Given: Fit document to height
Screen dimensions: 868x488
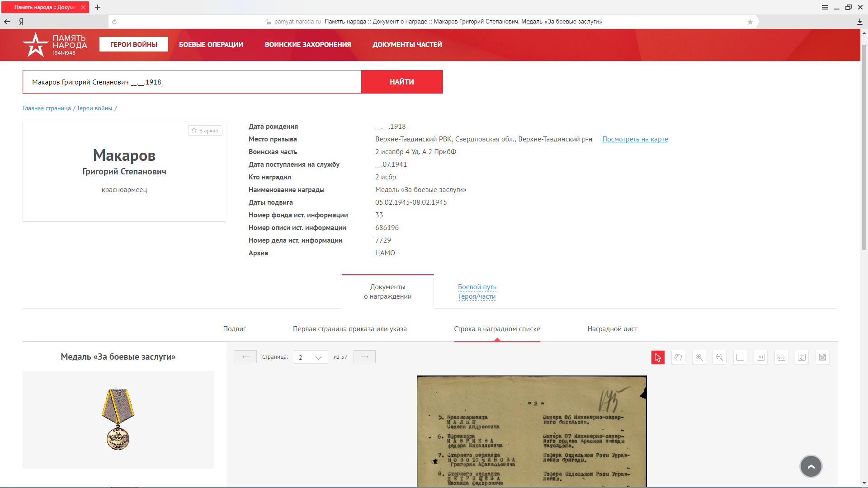Looking at the screenshot, I should click(802, 357).
